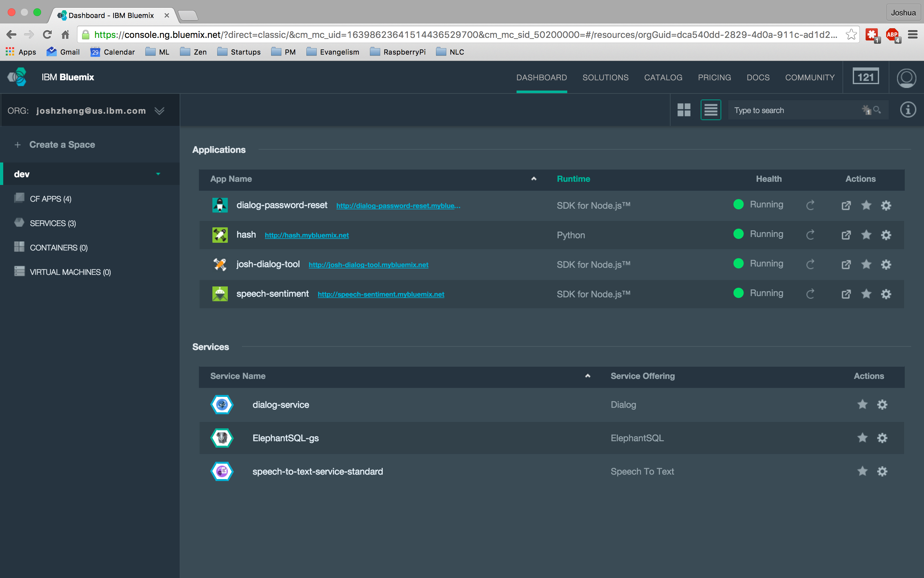View the PRICING tab
This screenshot has width=924, height=578.
point(714,78)
